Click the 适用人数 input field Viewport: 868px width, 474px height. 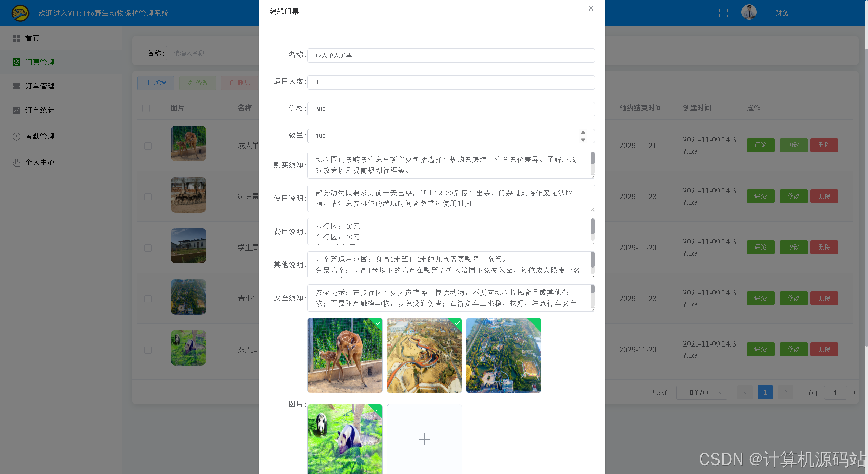(x=451, y=82)
